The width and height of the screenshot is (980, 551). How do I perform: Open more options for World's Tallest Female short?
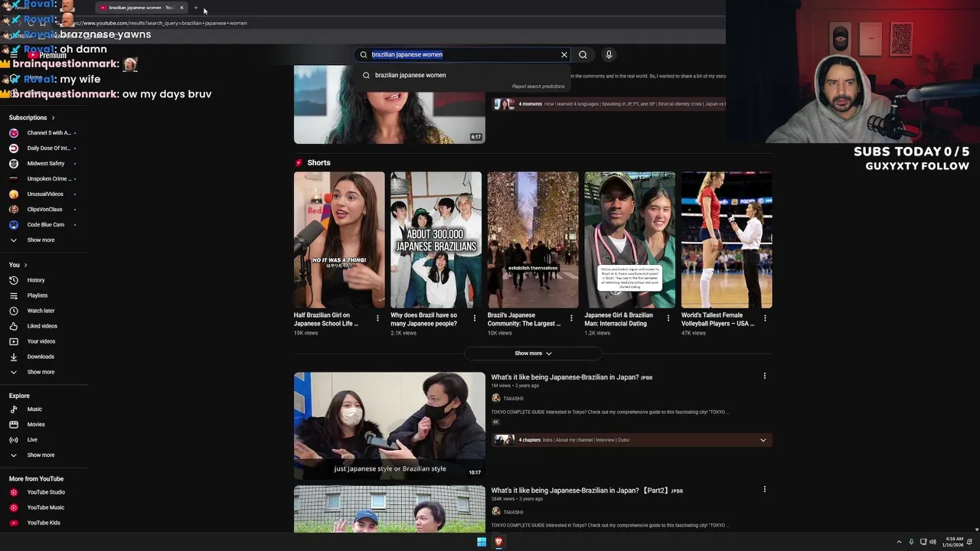click(765, 318)
